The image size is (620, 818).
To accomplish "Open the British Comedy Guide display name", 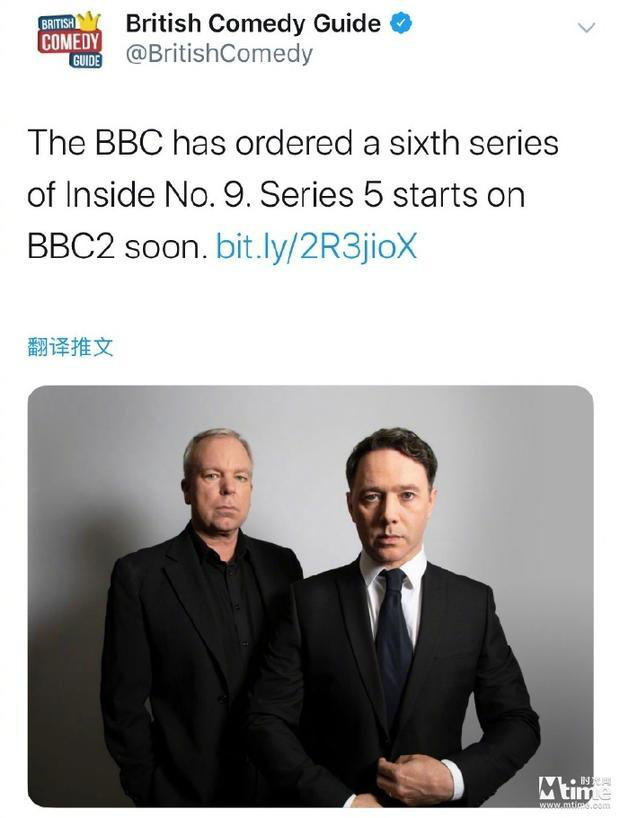I will [x=253, y=23].
